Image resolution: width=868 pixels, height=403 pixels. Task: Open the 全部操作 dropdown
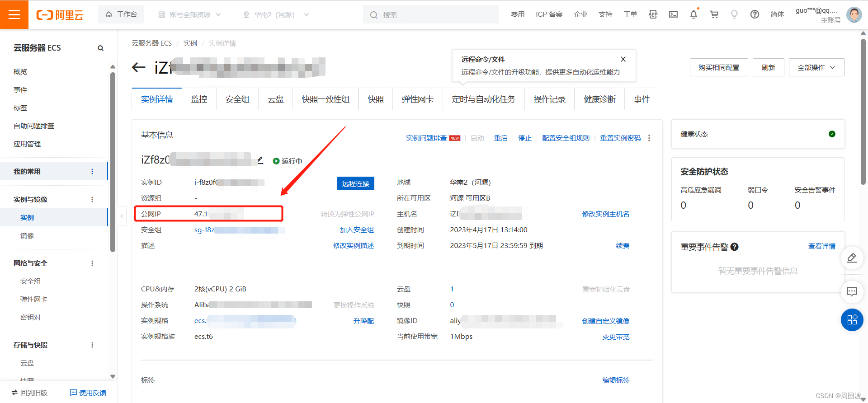[816, 67]
